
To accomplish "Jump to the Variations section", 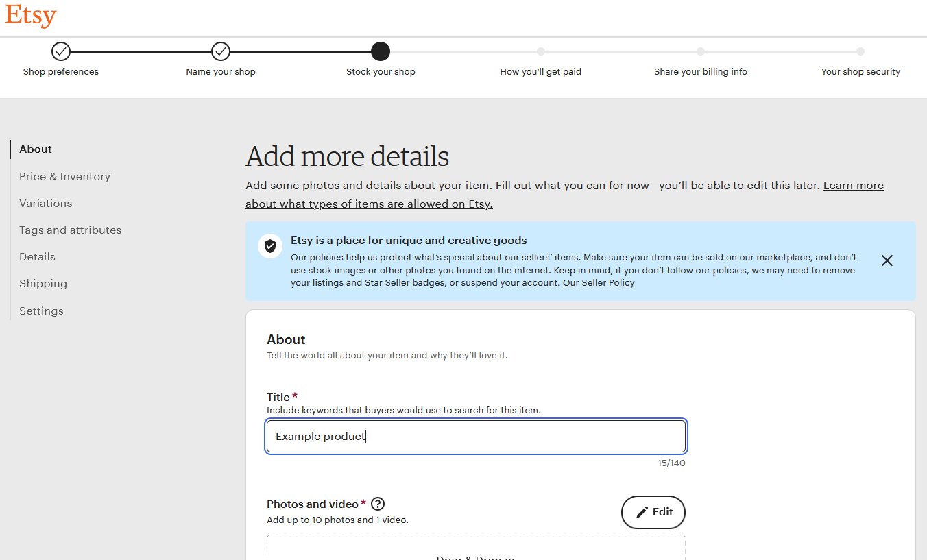I will (45, 203).
